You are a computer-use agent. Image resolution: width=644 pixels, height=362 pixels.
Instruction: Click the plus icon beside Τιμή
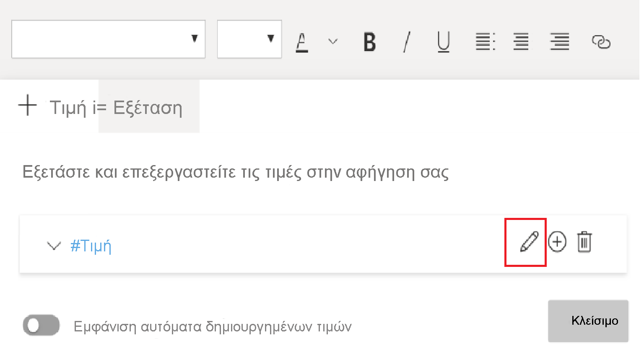point(28,105)
